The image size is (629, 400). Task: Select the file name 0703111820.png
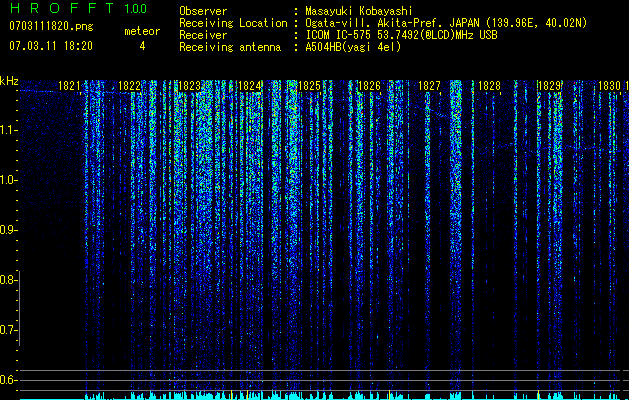pyautogui.click(x=51, y=27)
